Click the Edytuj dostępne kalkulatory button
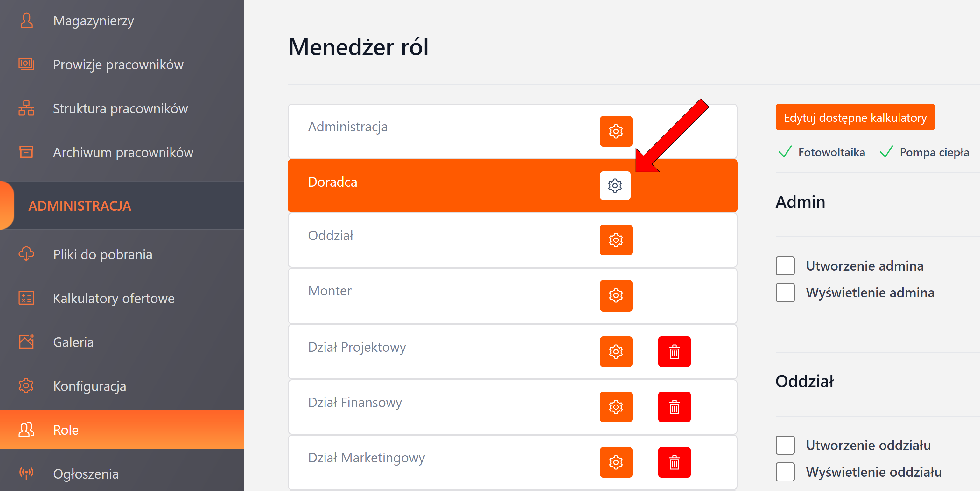This screenshot has height=491, width=980. point(854,117)
